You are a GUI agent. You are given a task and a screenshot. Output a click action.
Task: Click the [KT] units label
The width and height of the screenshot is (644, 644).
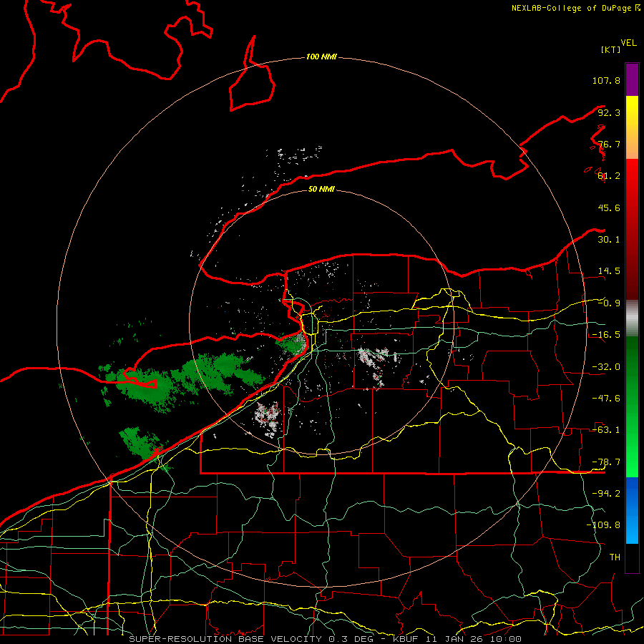coord(611,49)
